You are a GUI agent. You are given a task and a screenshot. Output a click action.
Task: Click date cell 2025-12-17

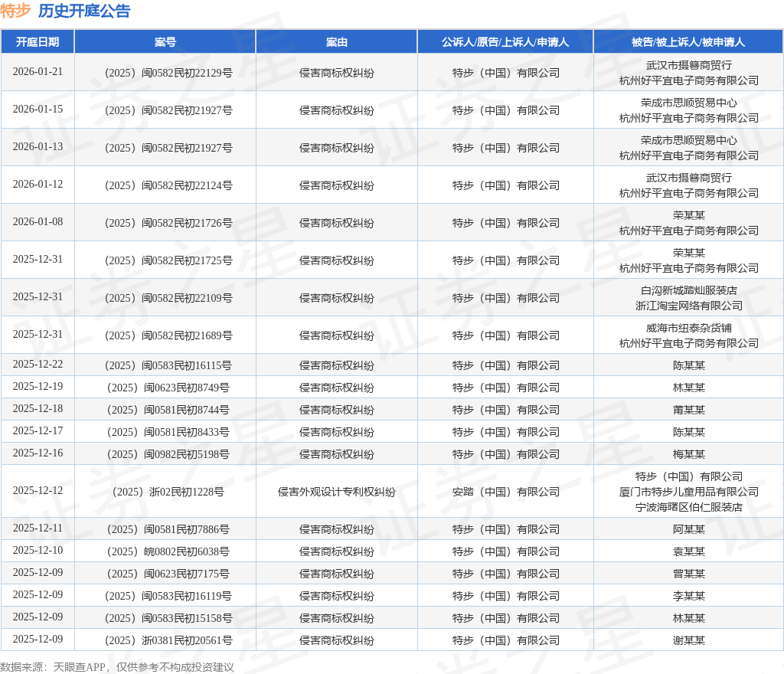pyautogui.click(x=38, y=430)
